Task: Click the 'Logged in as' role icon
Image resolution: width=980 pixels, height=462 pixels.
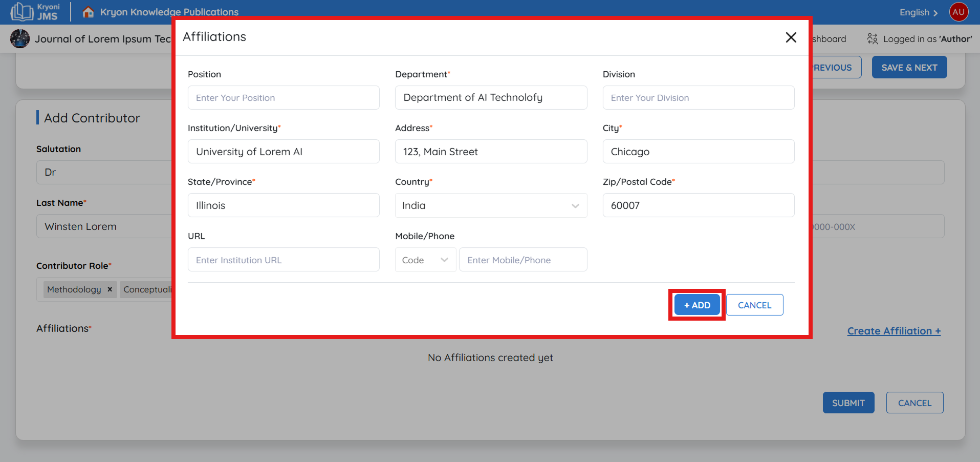Action: (872, 39)
